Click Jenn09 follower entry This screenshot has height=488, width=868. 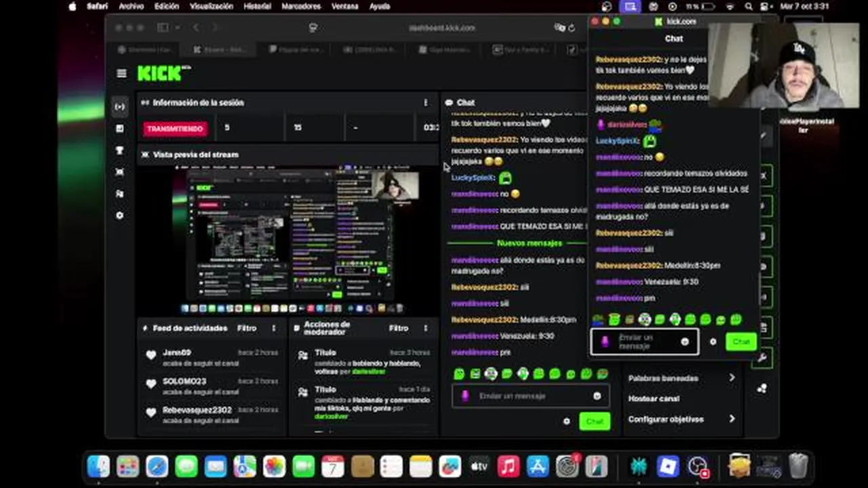point(212,357)
